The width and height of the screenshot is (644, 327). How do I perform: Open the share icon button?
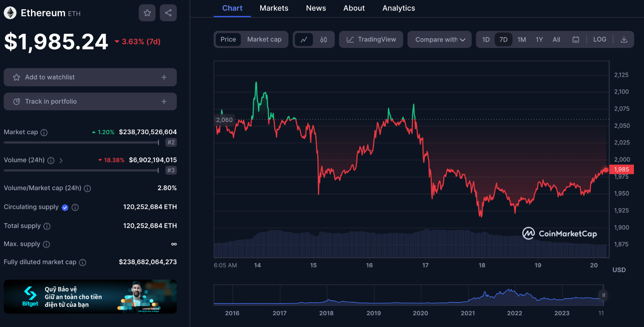[x=168, y=13]
